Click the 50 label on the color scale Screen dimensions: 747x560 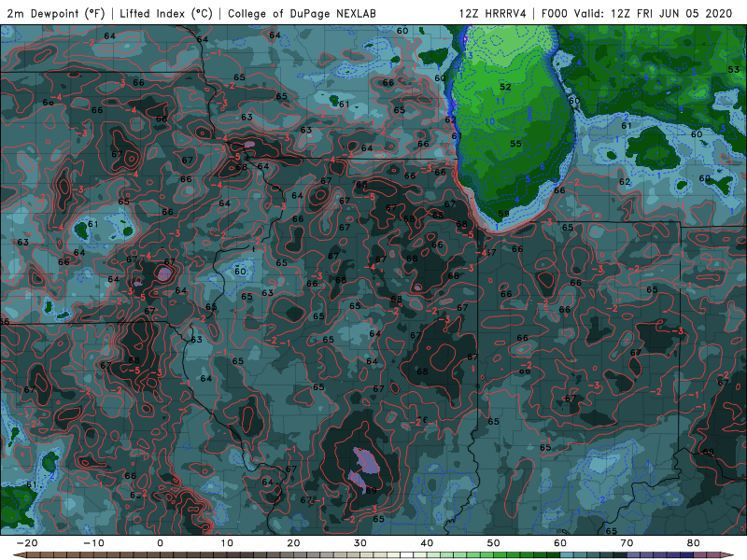point(494,543)
